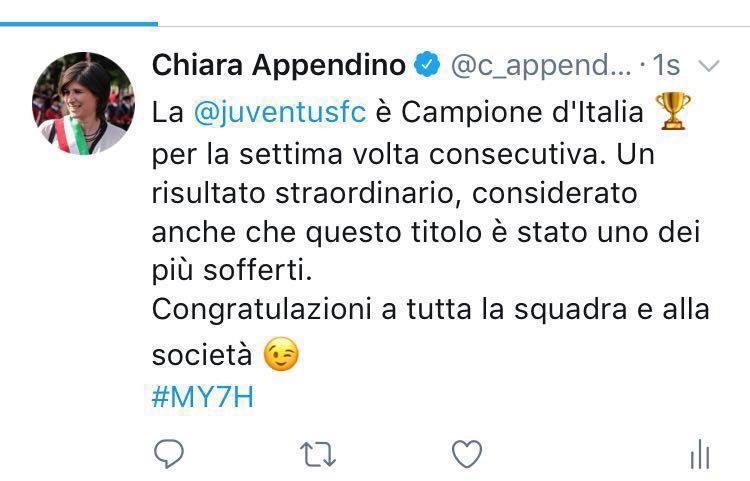Like the tweet with the heart
The image size is (750, 481).
click(467, 455)
